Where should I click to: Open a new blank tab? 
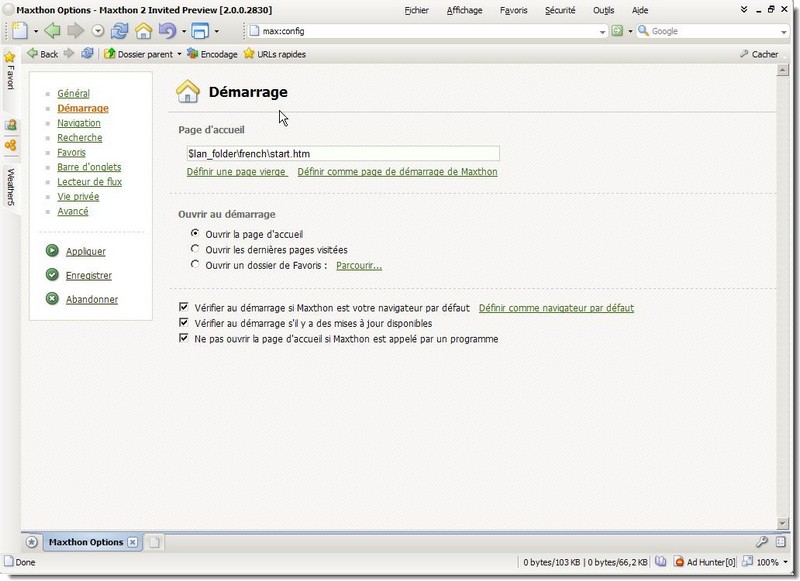tap(155, 542)
